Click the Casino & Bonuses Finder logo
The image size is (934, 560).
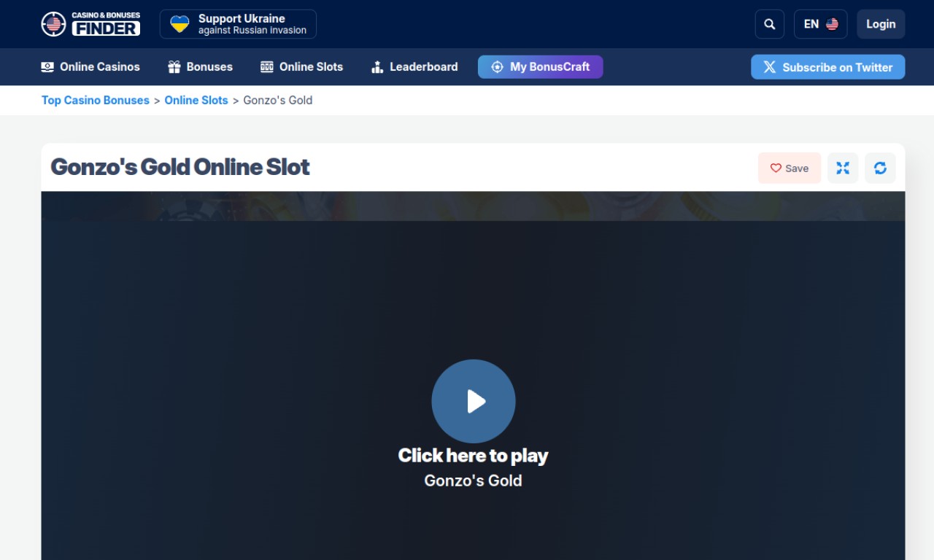[90, 24]
